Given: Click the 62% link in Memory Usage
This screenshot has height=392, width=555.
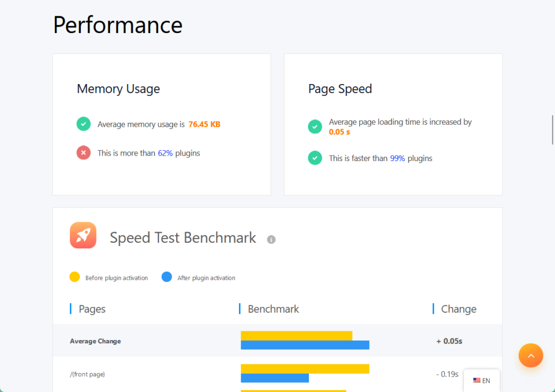Looking at the screenshot, I should 165,153.
